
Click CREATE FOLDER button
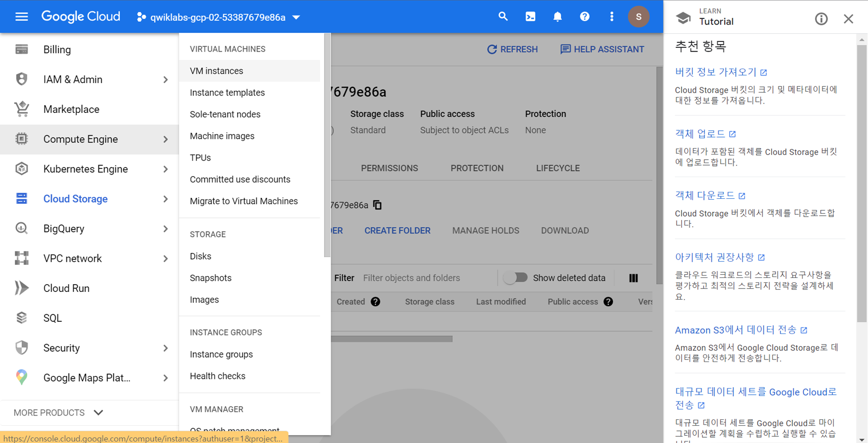point(397,231)
